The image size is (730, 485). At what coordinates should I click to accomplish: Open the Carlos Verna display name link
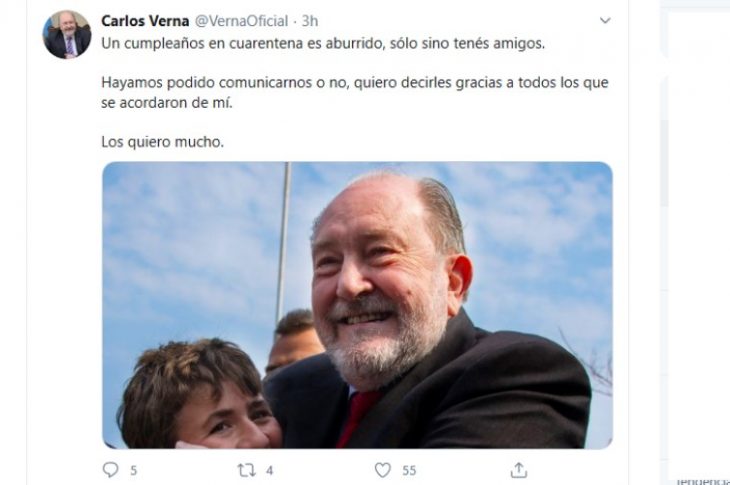coord(145,21)
